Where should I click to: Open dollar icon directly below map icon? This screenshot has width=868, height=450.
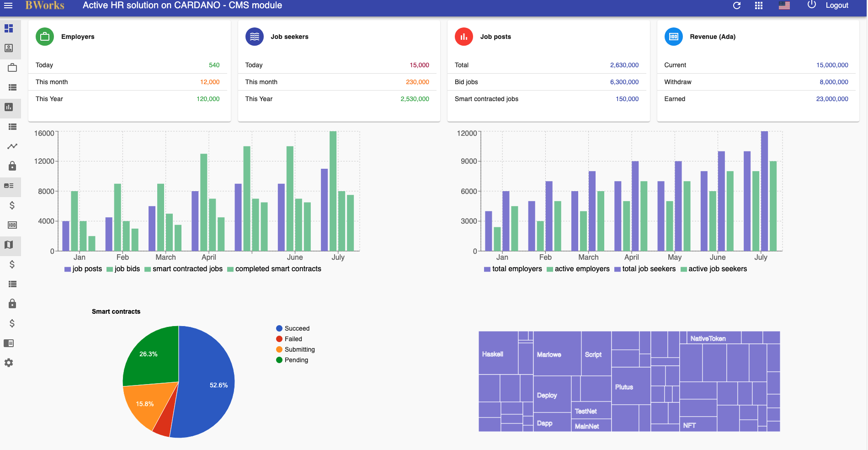click(x=12, y=264)
